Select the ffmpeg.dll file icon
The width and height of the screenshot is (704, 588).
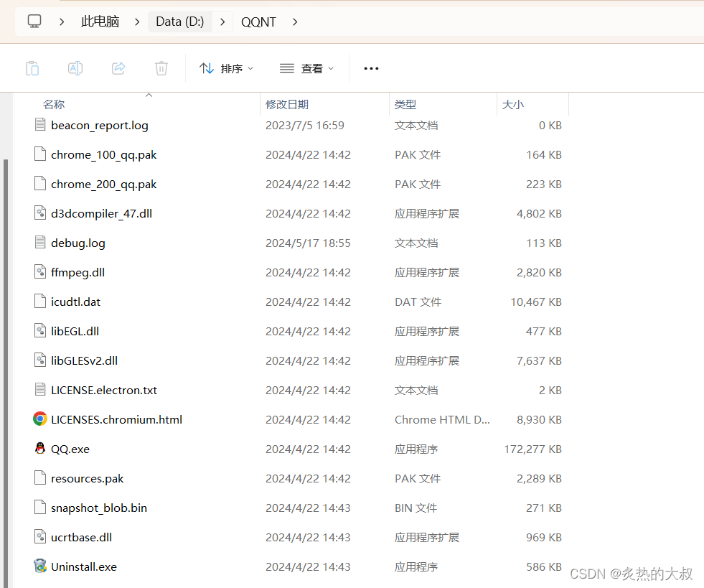(x=40, y=272)
